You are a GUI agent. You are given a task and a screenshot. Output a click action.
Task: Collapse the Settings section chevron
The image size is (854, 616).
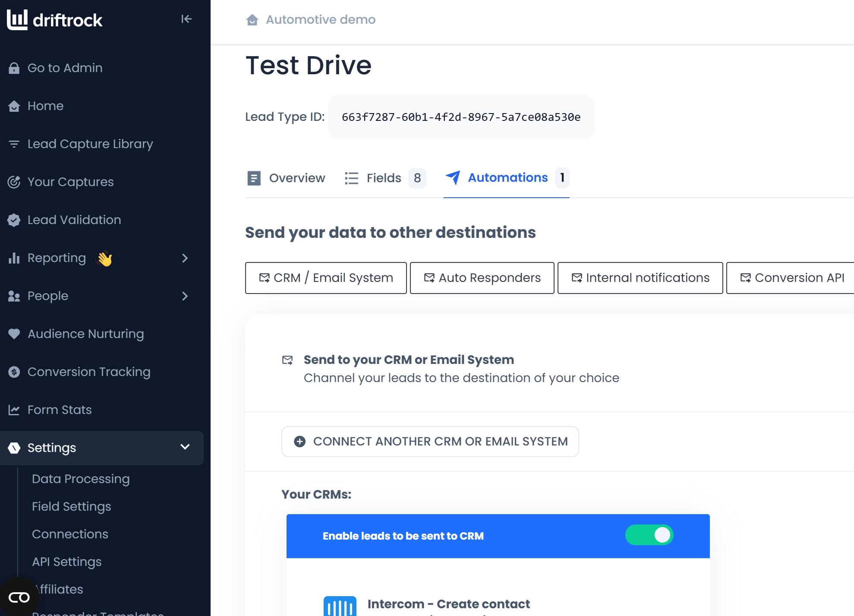tap(185, 447)
